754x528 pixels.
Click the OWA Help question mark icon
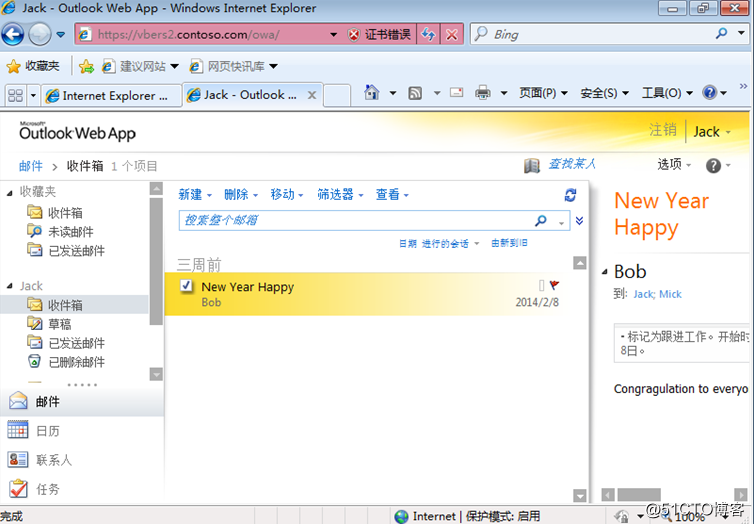(713, 165)
